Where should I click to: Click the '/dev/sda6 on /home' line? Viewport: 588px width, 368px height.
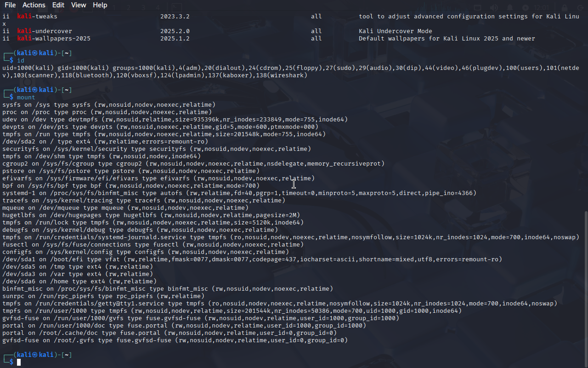click(x=79, y=282)
